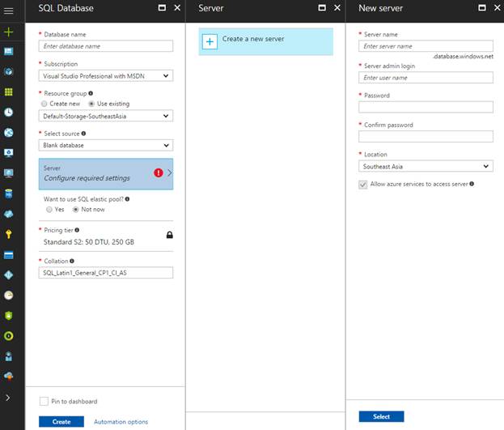
Task: Open the Automation options link
Action: point(121,422)
